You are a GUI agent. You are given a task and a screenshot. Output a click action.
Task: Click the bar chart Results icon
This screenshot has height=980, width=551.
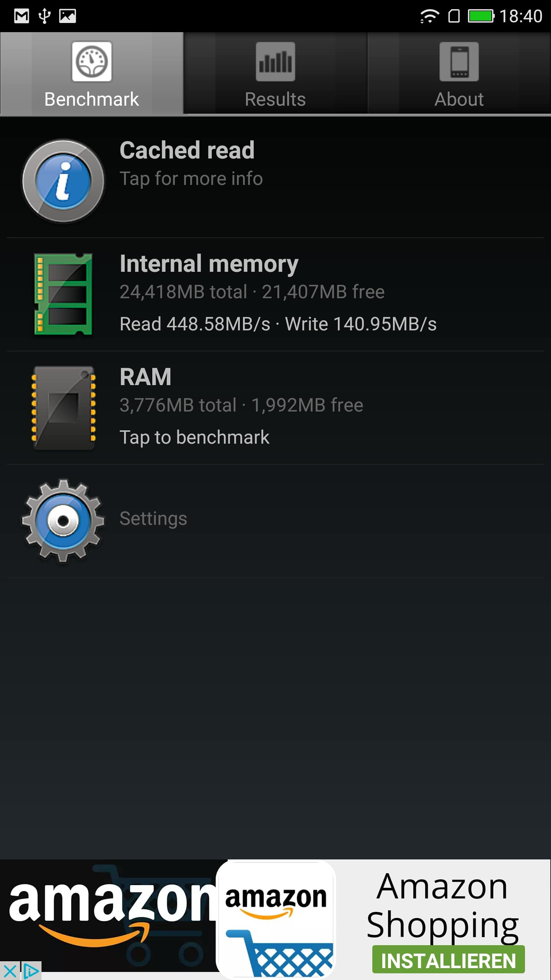coord(275,62)
